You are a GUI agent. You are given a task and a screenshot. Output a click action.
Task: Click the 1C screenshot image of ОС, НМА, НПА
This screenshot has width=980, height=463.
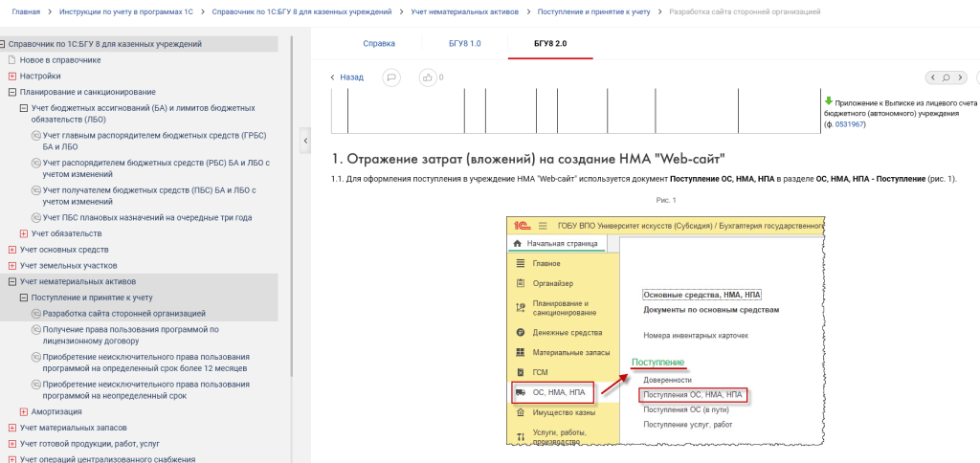[x=663, y=330]
